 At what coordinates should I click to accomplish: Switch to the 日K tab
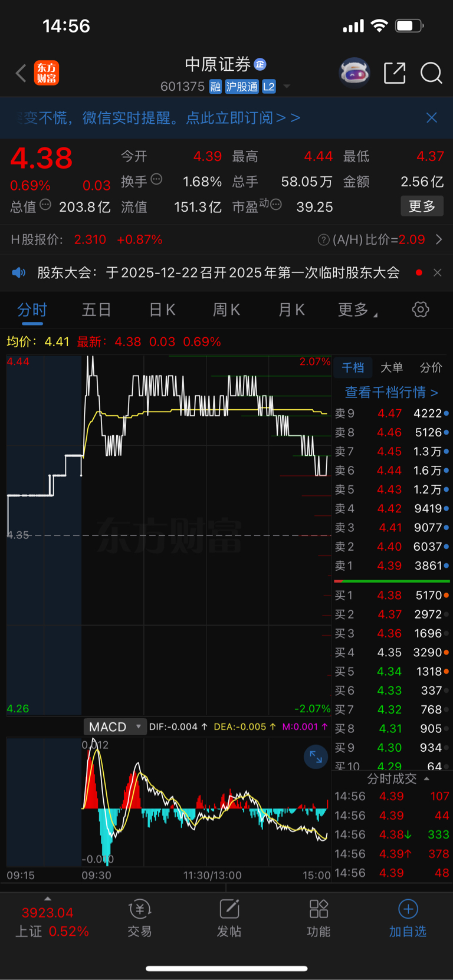[x=162, y=310]
